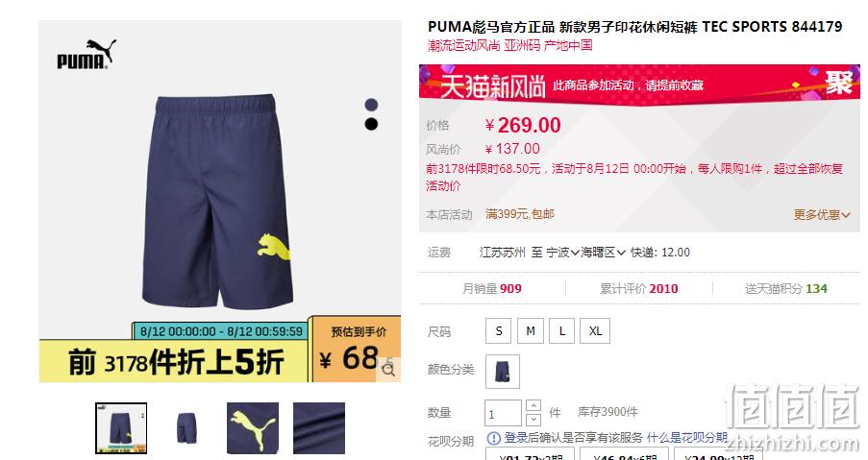868x460 pixels.
Task: Open the 宁波 city dropdown
Action: (563, 253)
